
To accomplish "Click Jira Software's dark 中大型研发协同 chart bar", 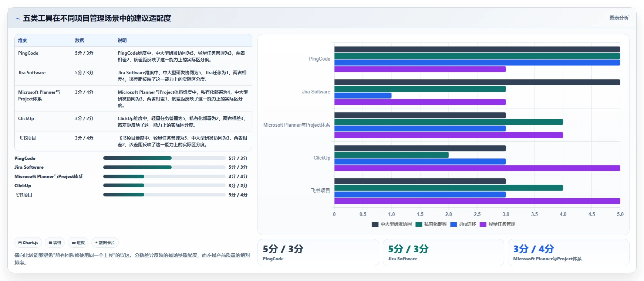I will coord(477,82).
